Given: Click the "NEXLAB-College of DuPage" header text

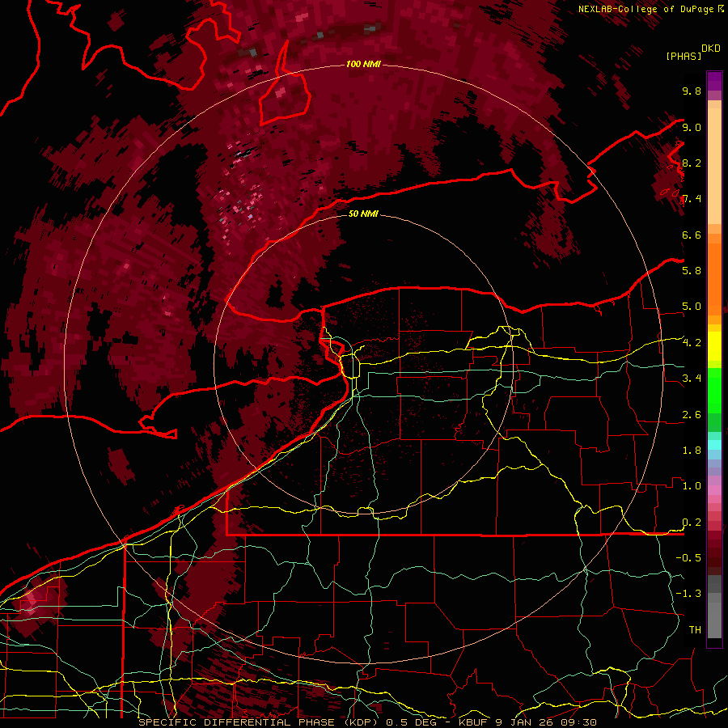Looking at the screenshot, I should [647, 9].
